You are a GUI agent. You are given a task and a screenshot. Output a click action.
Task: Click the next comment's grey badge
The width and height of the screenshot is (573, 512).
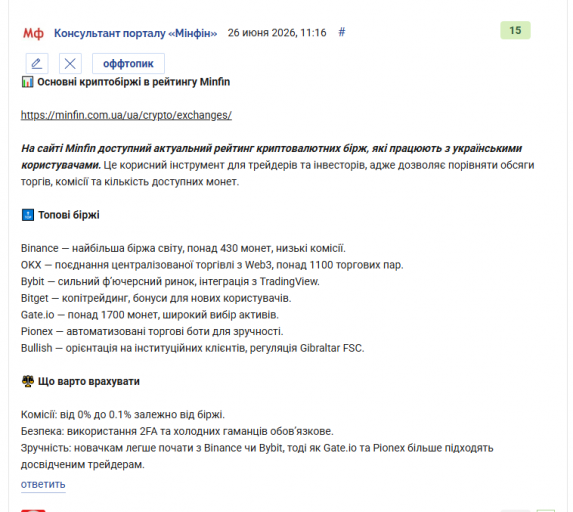(x=515, y=511)
